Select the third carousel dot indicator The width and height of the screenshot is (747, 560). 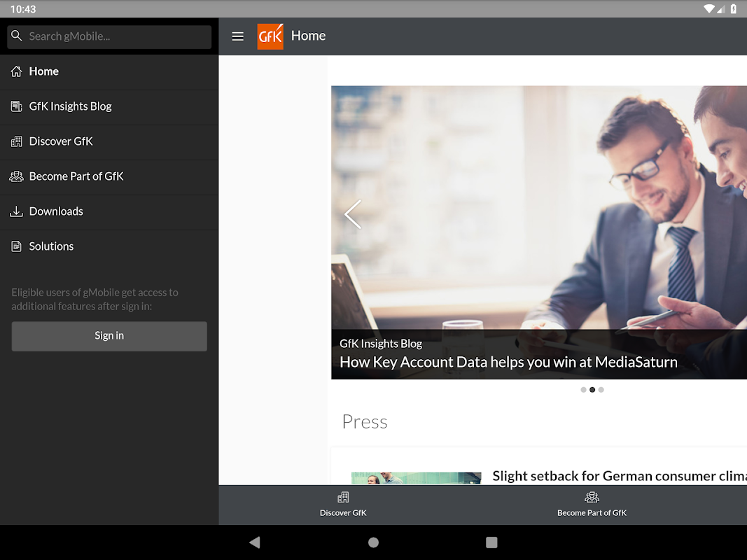pyautogui.click(x=601, y=389)
